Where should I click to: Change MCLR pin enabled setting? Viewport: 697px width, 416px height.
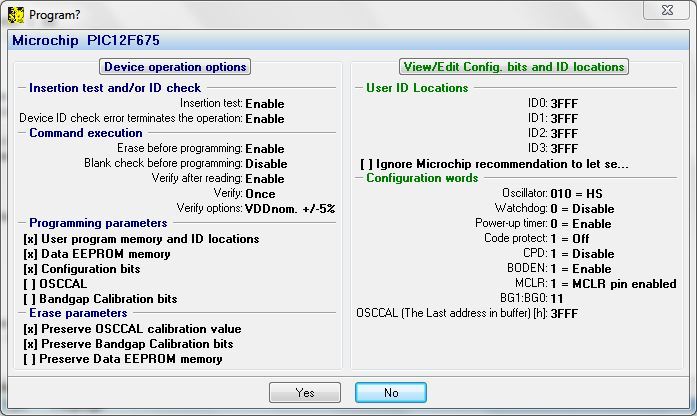pyautogui.click(x=613, y=284)
